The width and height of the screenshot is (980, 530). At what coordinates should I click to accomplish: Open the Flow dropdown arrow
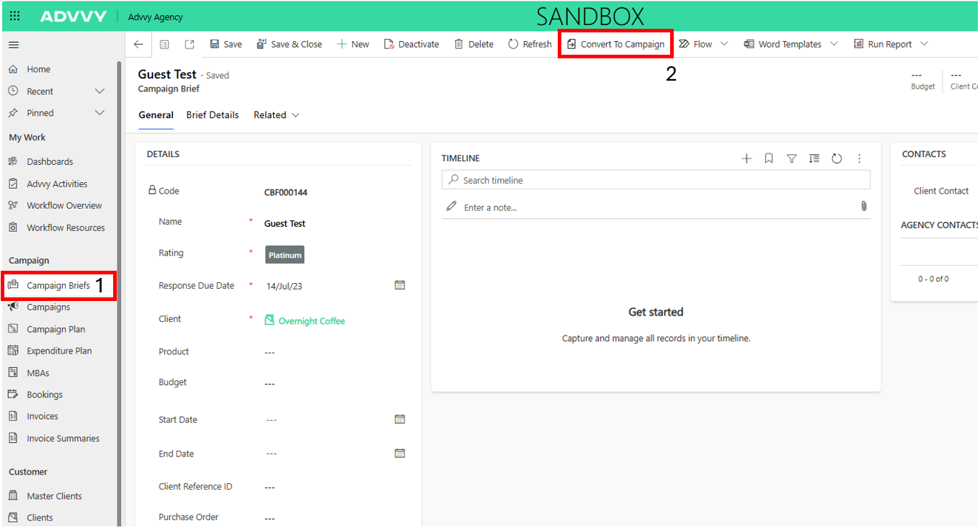[724, 44]
